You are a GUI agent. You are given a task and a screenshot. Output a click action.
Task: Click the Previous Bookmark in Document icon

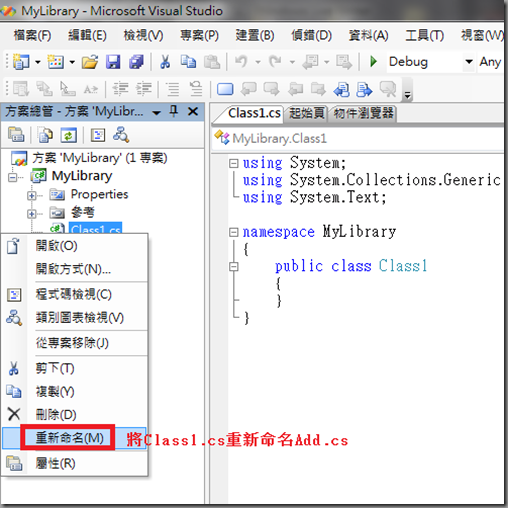(342, 89)
